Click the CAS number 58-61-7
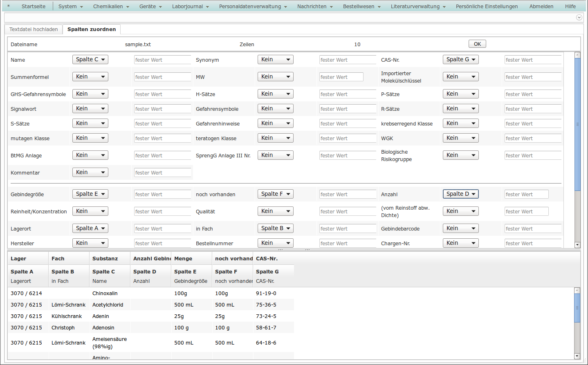Screen dimensions: 588x365 click(266, 327)
